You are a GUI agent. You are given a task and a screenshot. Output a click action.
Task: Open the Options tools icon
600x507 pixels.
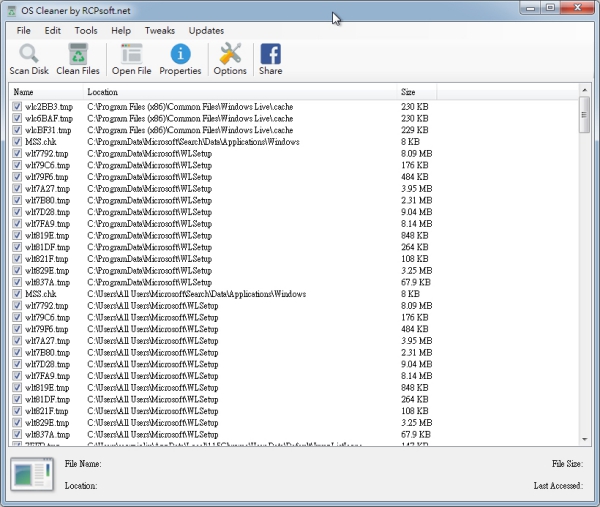[230, 54]
